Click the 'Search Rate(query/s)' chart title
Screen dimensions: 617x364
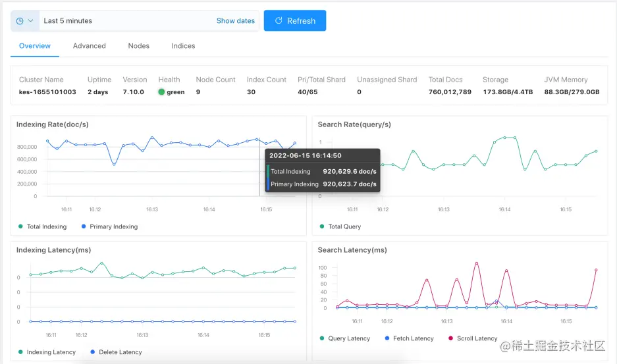click(x=354, y=125)
